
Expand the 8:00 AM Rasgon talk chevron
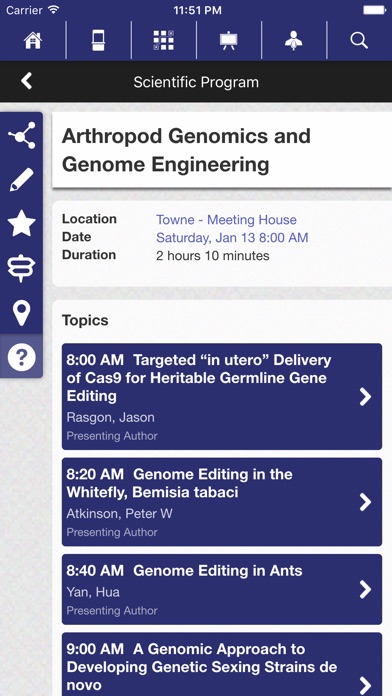coord(365,397)
